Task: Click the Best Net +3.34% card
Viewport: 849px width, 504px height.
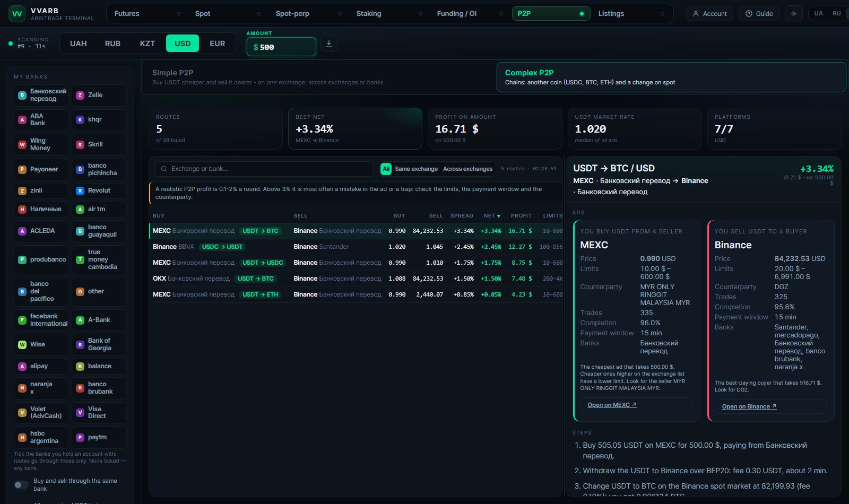Action: click(355, 129)
